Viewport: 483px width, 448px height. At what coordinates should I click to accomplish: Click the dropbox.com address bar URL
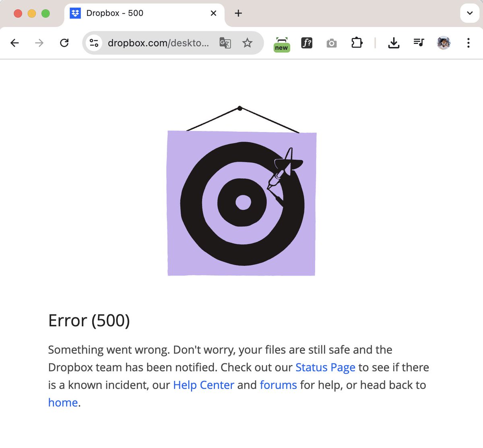point(159,43)
